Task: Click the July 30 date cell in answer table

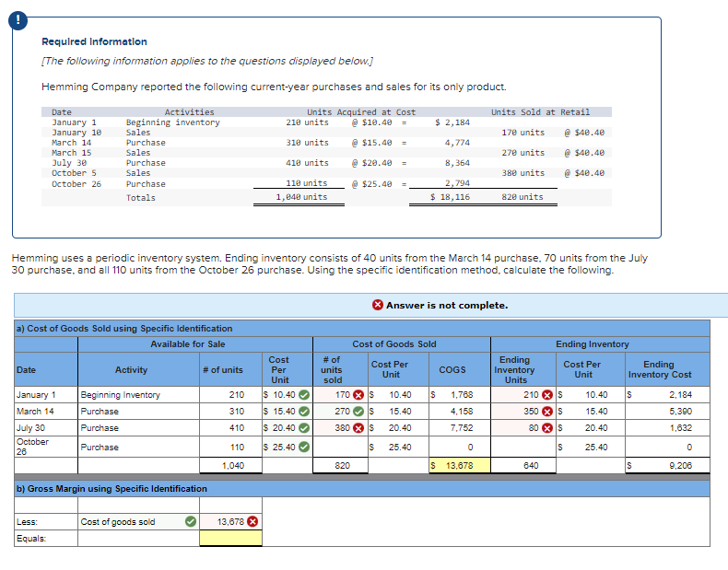Action: 46,428
